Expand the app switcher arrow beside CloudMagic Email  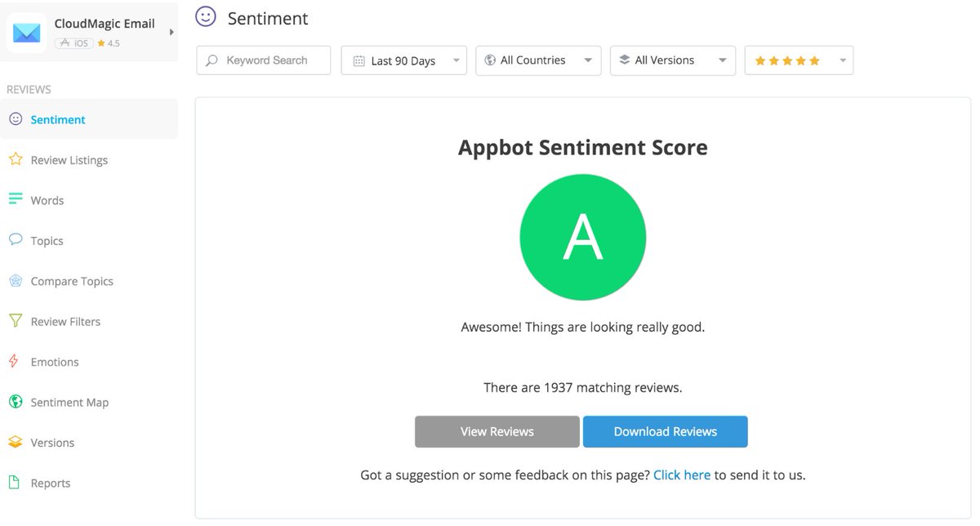tap(171, 33)
